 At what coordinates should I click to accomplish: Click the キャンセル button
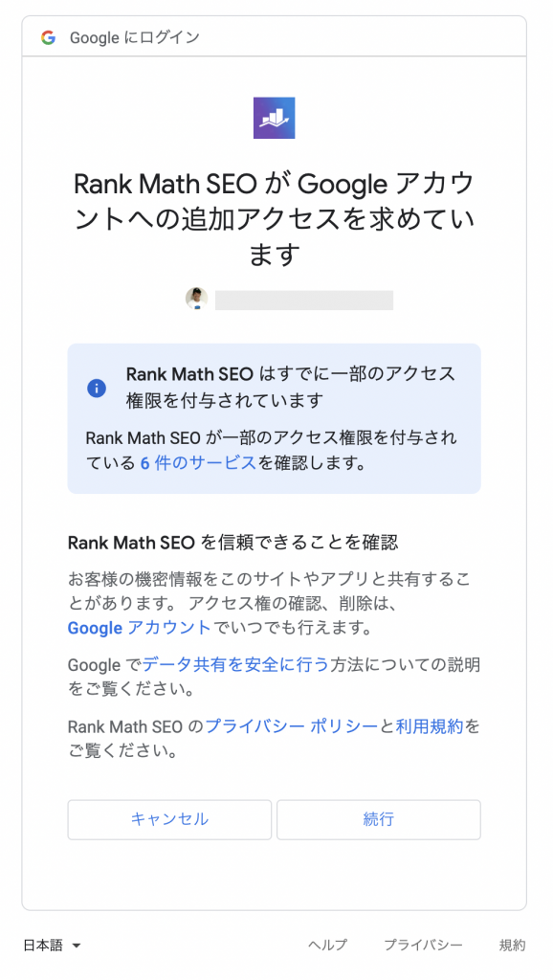point(169,819)
